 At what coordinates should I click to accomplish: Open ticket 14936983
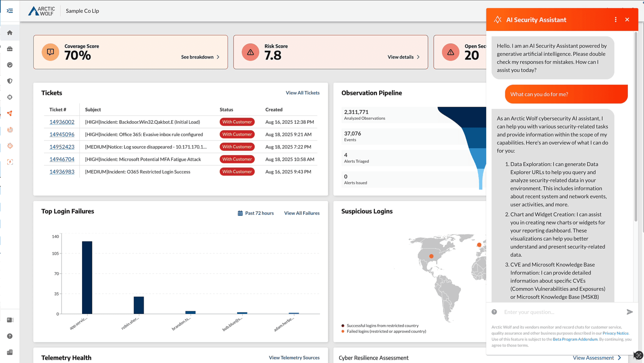coord(62,172)
